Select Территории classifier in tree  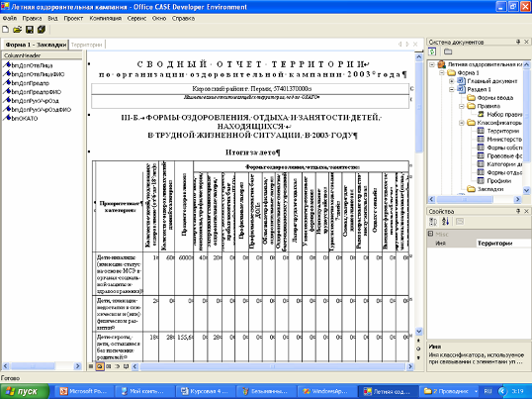pyautogui.click(x=502, y=131)
